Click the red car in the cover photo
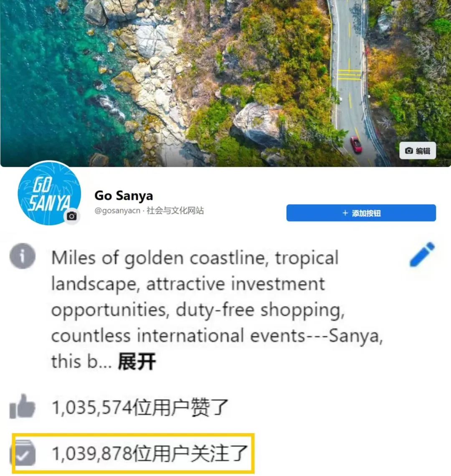 (x=356, y=144)
